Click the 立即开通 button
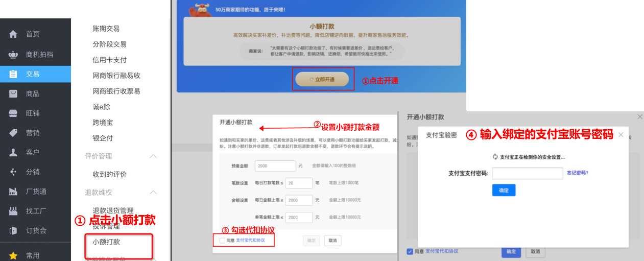The height and width of the screenshot is (261, 644). point(322,79)
